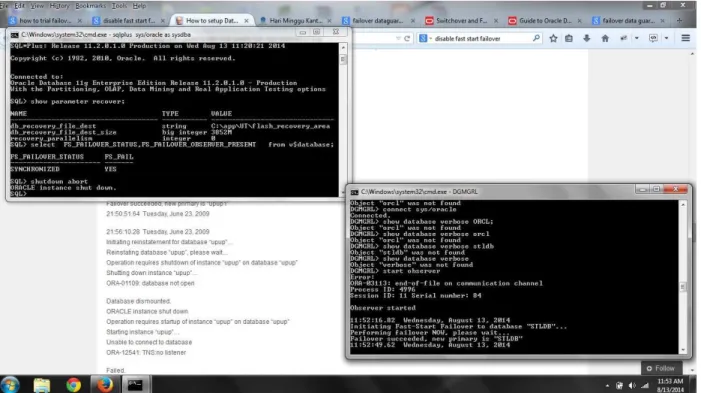The image size is (701, 393).
Task: Click the DGMGRL window vertical scrollbar
Action: [x=683, y=276]
